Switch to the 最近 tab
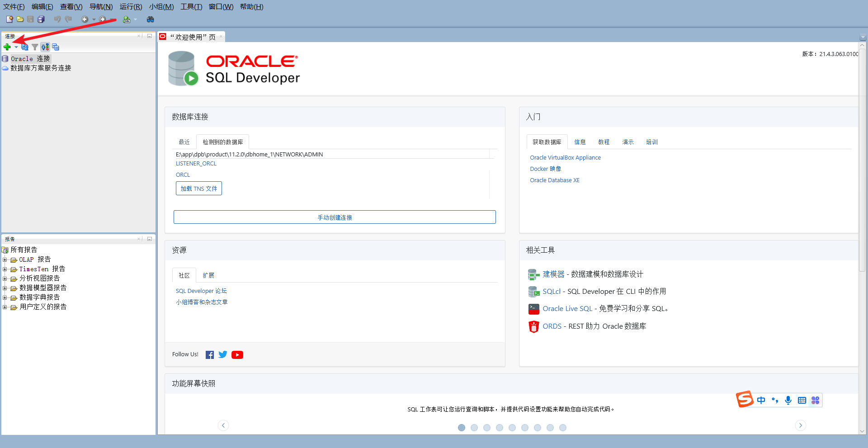 pos(184,142)
